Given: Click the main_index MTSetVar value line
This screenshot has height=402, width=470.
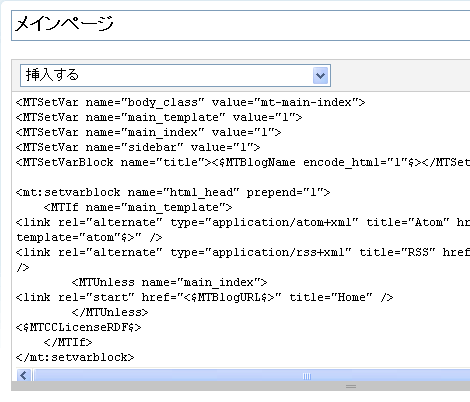Looking at the screenshot, I should tap(148, 132).
